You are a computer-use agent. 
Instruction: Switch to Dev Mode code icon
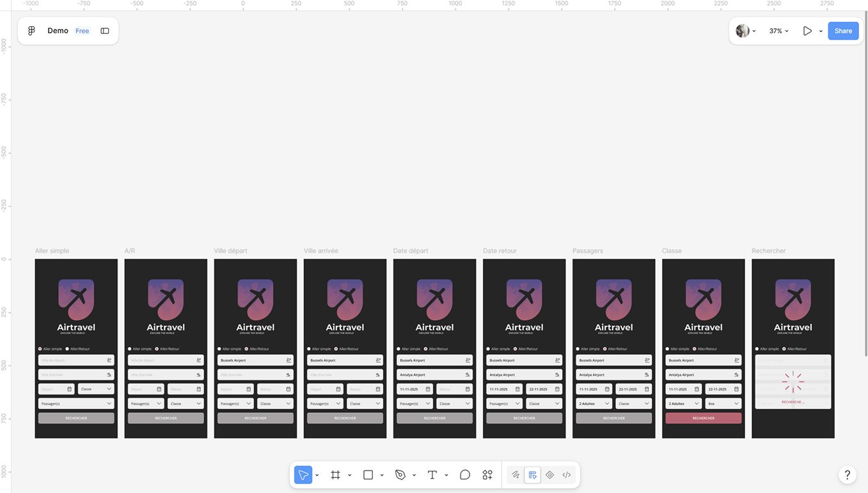point(567,475)
